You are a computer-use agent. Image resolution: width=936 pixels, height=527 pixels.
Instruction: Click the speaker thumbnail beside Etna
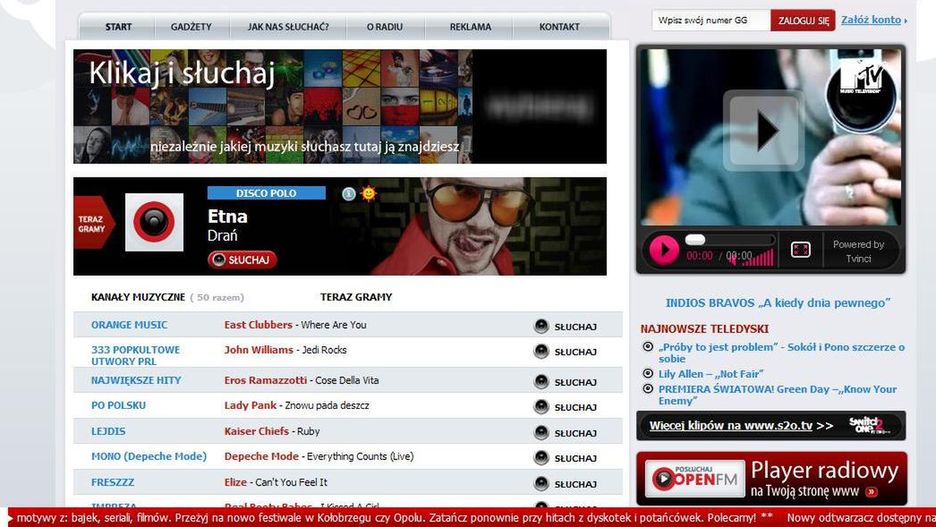(154, 222)
